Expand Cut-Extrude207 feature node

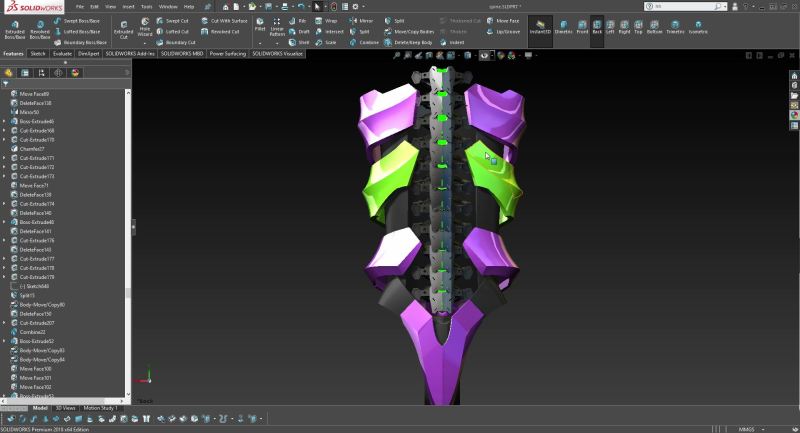tap(5, 323)
